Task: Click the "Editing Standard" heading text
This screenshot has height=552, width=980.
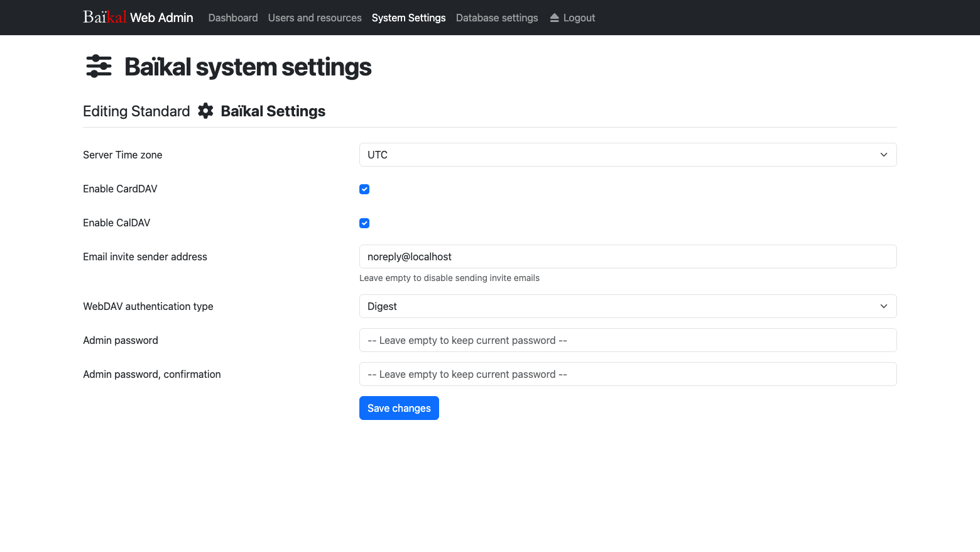Action: coord(136,111)
